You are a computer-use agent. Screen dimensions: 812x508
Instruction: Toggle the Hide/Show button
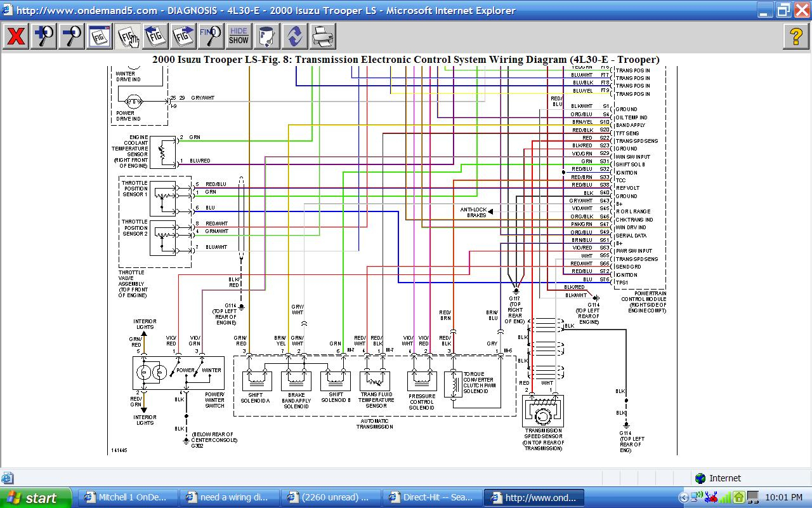[239, 36]
